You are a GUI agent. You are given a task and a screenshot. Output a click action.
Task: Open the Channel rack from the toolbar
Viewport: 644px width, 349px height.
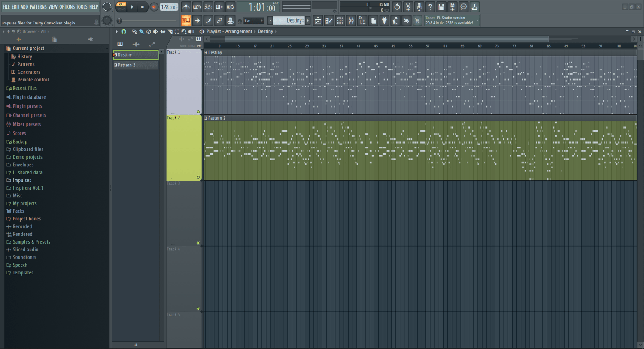[x=340, y=21]
